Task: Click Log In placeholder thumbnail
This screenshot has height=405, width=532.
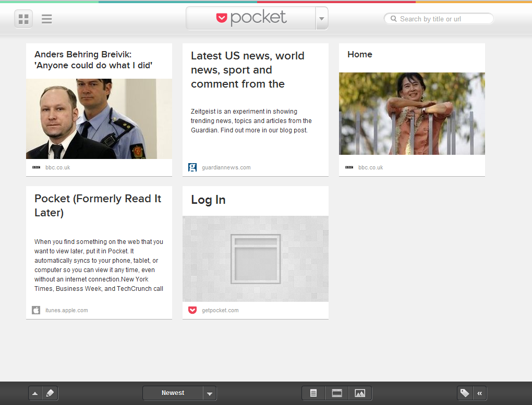Action: coord(256,259)
